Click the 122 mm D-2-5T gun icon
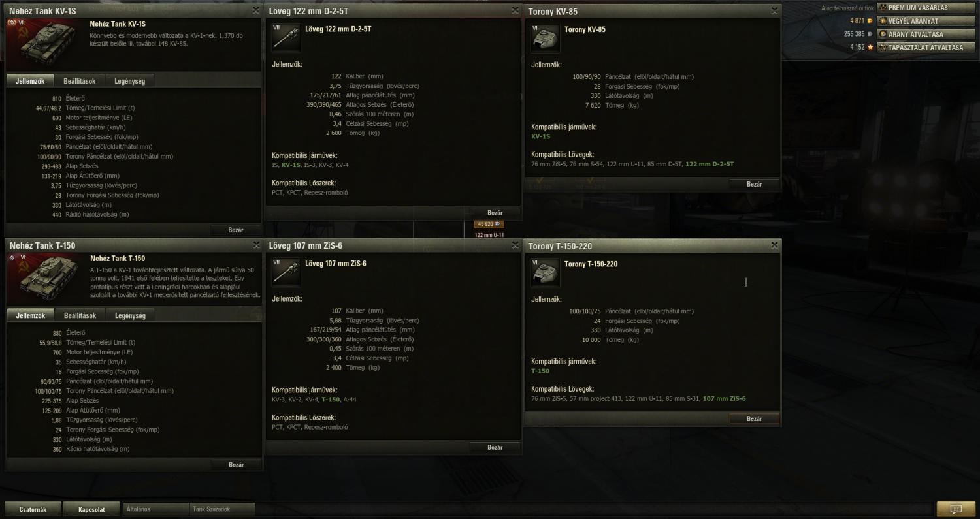The height and width of the screenshot is (519, 980). [286, 37]
